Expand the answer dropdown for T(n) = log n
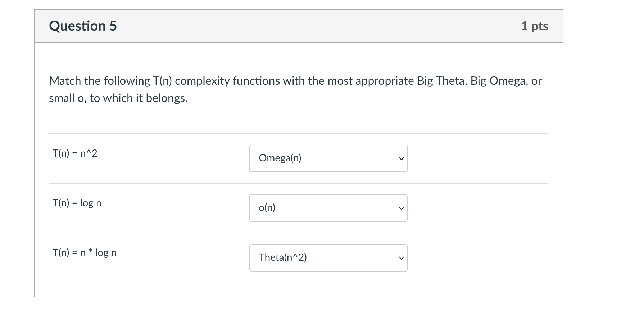The height and width of the screenshot is (309, 644). pos(328,208)
